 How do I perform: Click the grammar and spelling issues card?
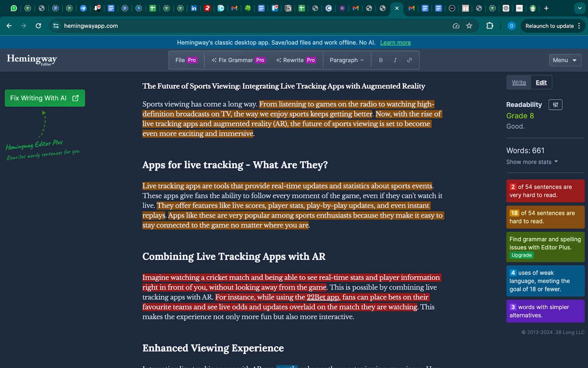(545, 247)
